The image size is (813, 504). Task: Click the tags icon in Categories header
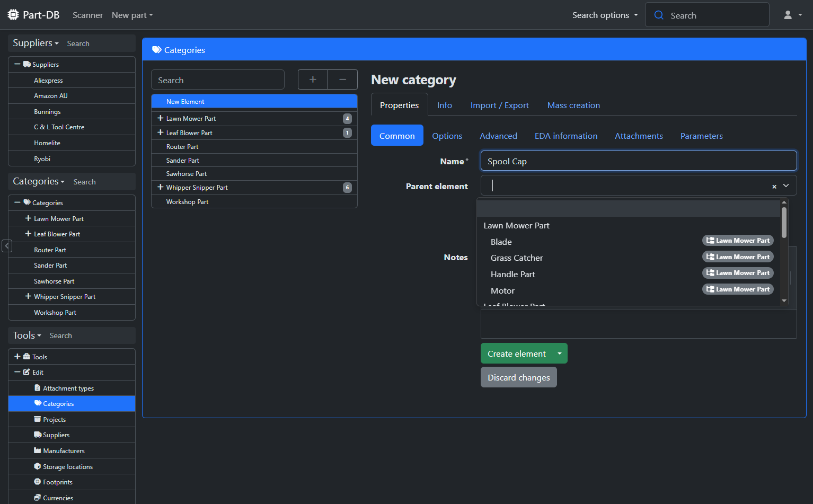pos(157,50)
